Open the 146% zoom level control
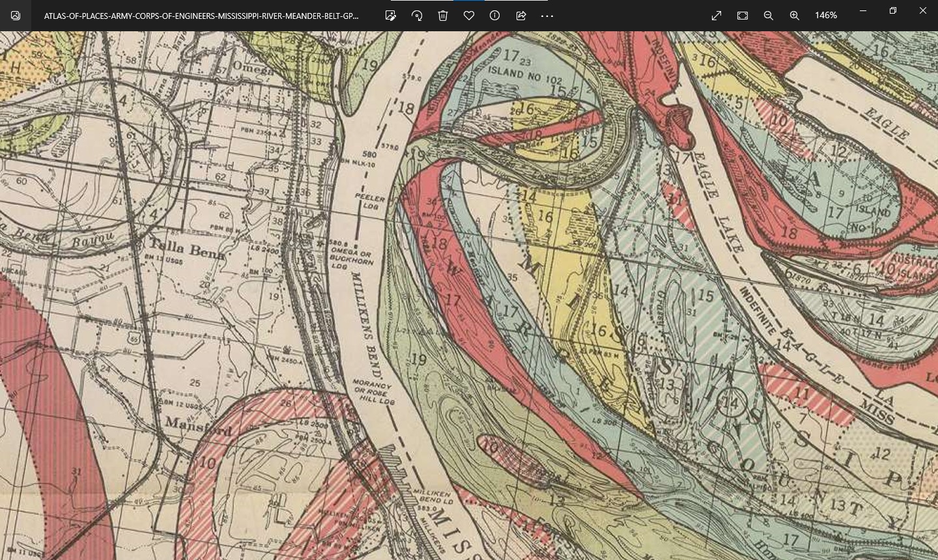Screen dimensions: 938x560 point(825,15)
